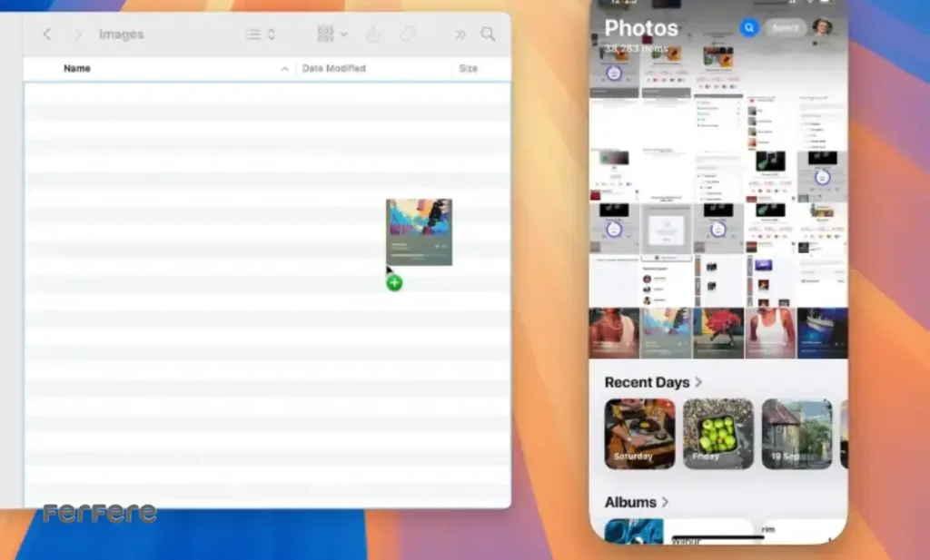Viewport: 930px width, 560px height.
Task: Open the profile avatar in Photos
Action: [x=822, y=26]
